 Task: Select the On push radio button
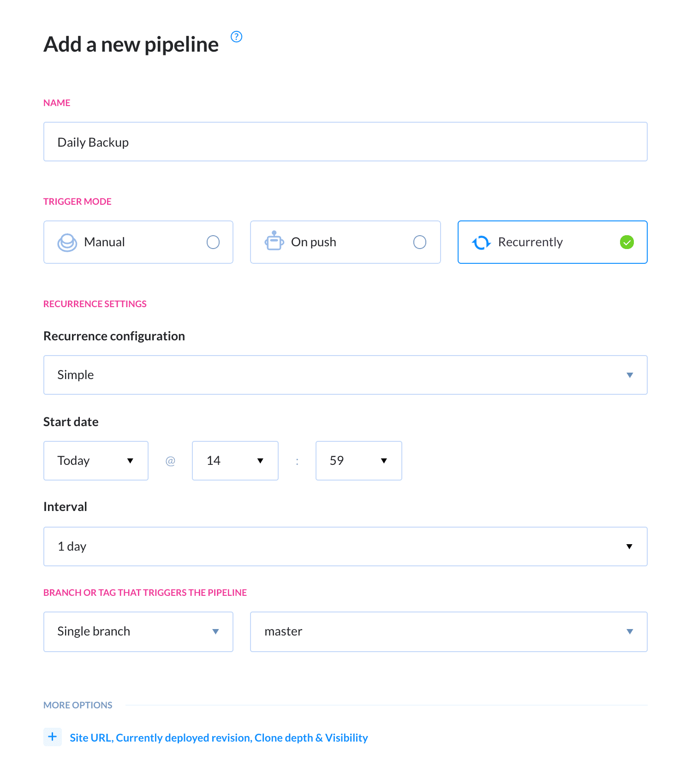point(419,242)
